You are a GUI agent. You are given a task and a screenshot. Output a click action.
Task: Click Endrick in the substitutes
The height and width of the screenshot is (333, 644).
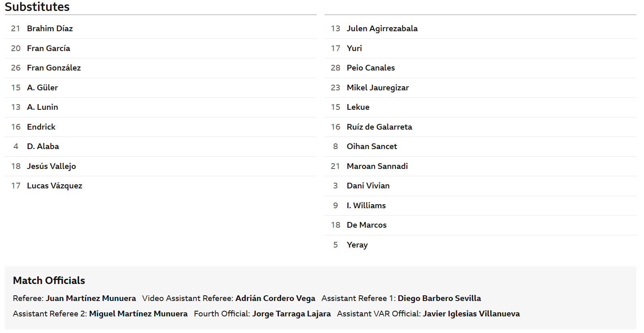(160, 127)
